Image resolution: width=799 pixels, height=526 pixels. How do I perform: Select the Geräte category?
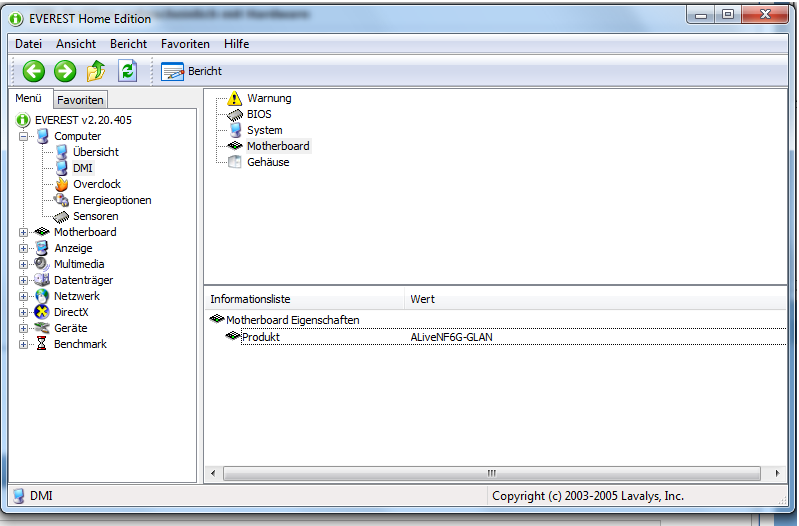61,328
